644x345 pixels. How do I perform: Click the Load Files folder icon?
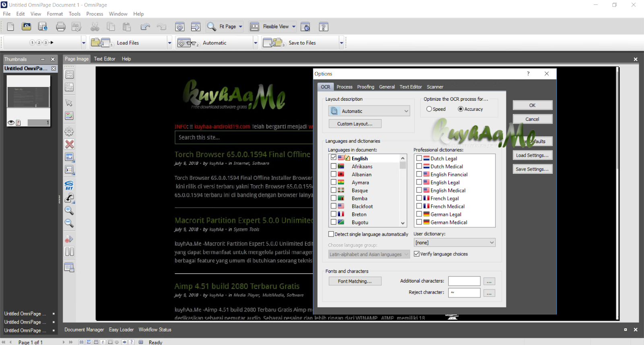(101, 43)
